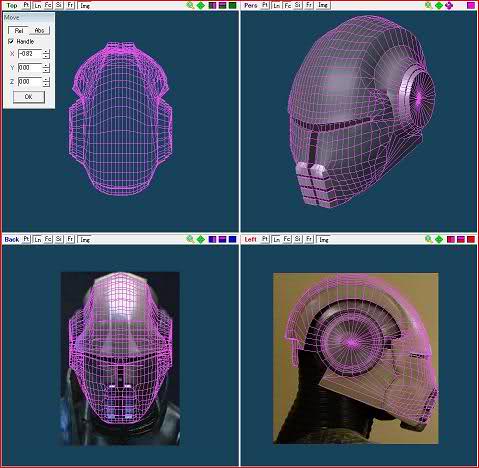Click the first crimson square in Left view
Image resolution: width=479 pixels, height=468 pixels.
[x=451, y=239]
